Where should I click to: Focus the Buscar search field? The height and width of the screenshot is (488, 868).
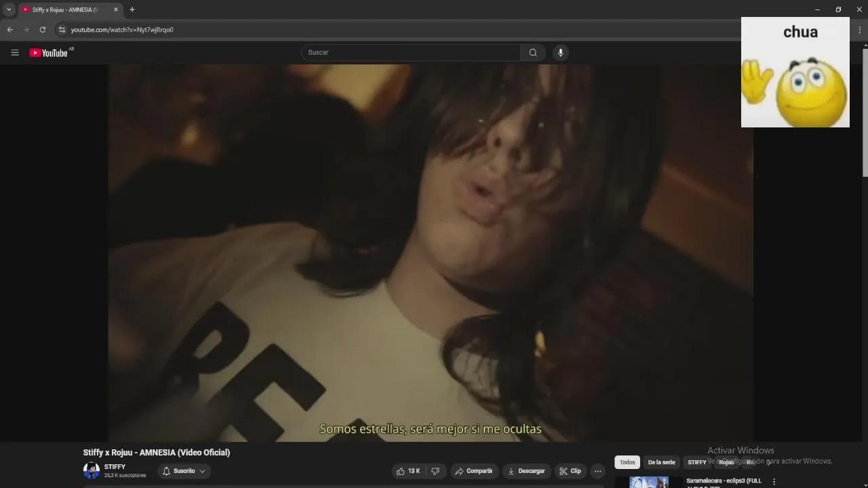pyautogui.click(x=411, y=52)
